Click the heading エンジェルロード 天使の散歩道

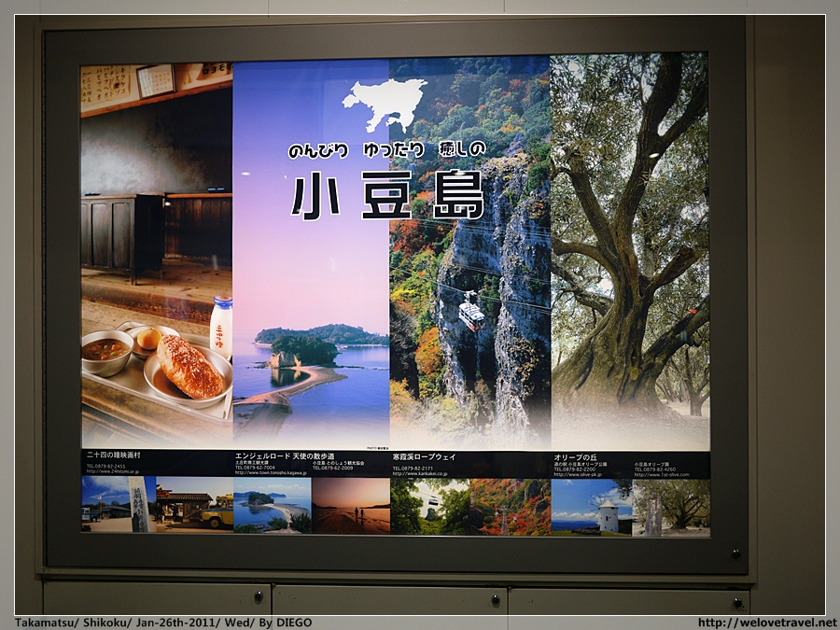click(x=285, y=455)
